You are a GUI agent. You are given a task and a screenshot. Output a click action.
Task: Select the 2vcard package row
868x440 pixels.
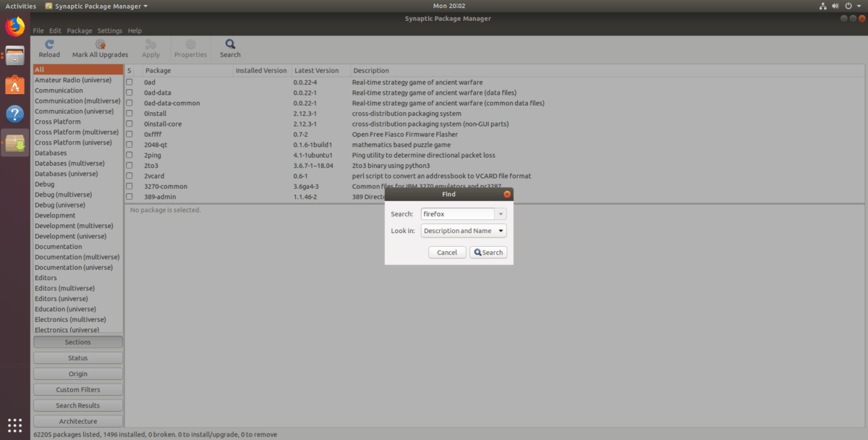click(x=495, y=176)
